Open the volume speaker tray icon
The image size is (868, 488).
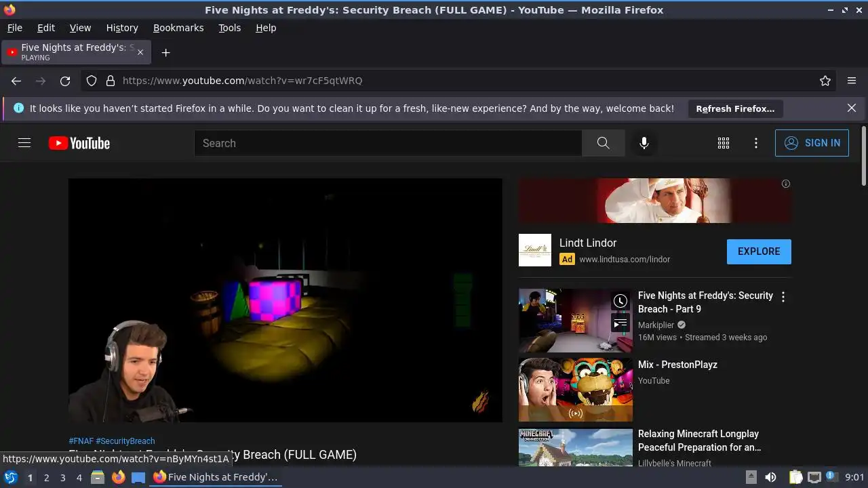tap(770, 477)
